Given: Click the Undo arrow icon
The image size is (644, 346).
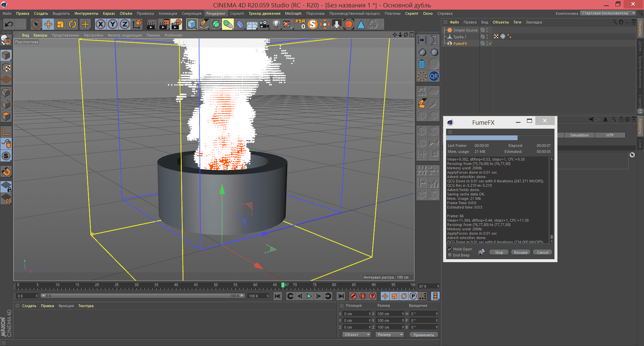Looking at the screenshot, I should (9, 24).
